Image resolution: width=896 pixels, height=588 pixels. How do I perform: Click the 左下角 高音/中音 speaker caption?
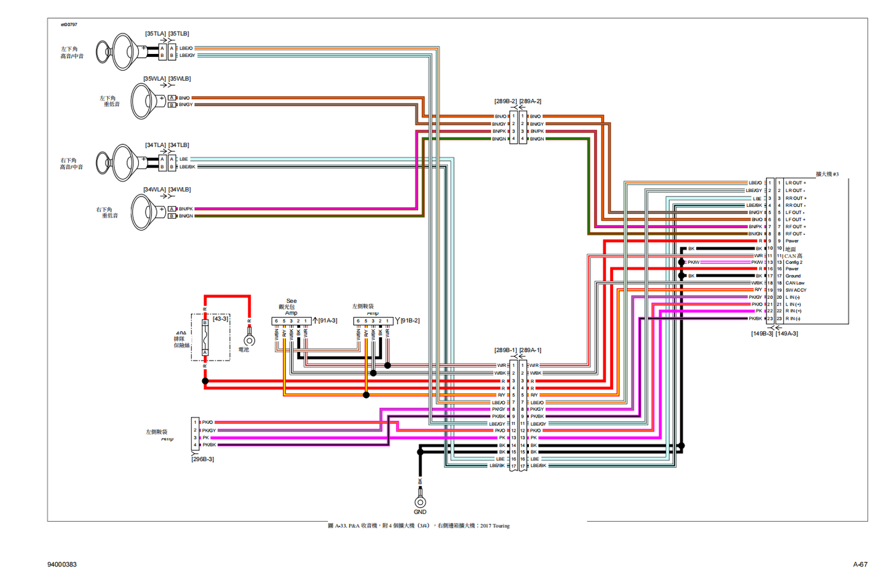tap(71, 53)
